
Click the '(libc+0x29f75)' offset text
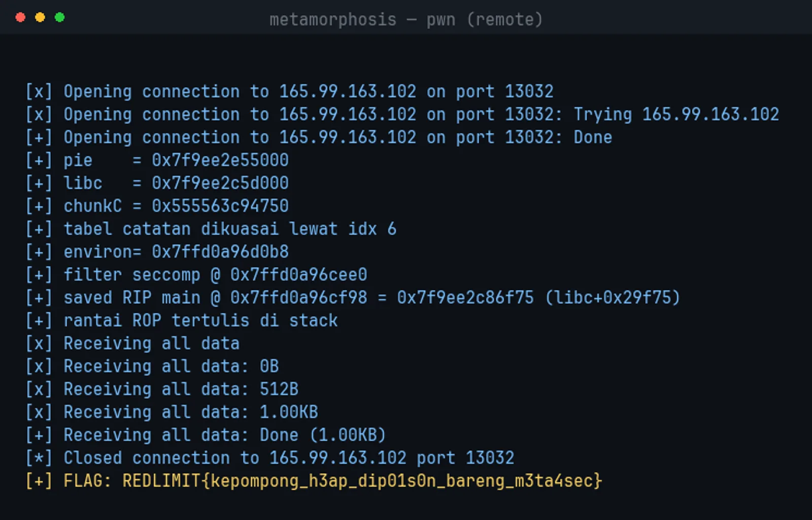tap(613, 298)
